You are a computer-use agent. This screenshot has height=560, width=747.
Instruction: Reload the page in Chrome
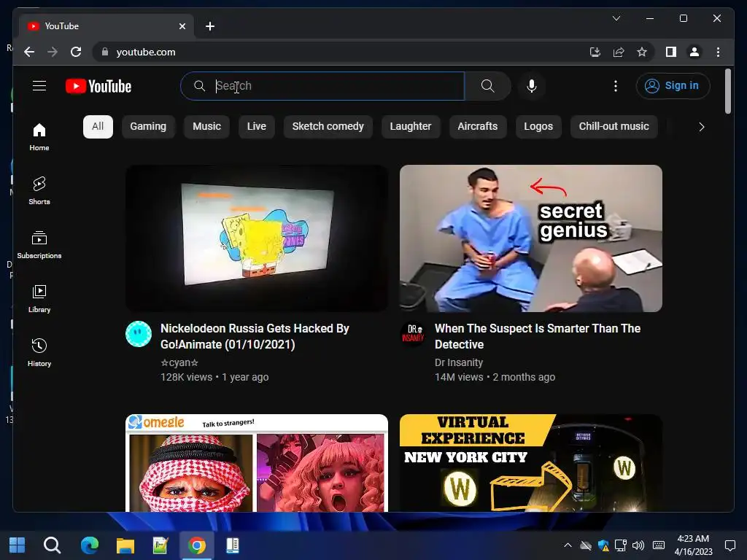point(76,52)
